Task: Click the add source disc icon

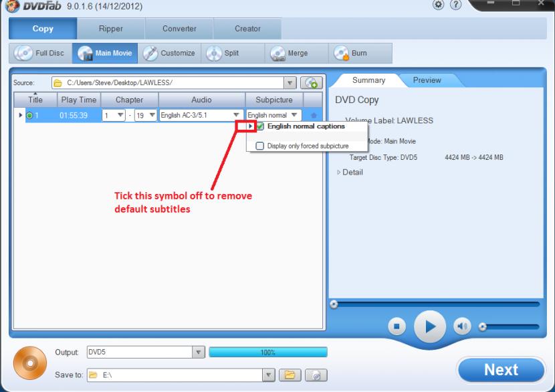Action: click(312, 83)
